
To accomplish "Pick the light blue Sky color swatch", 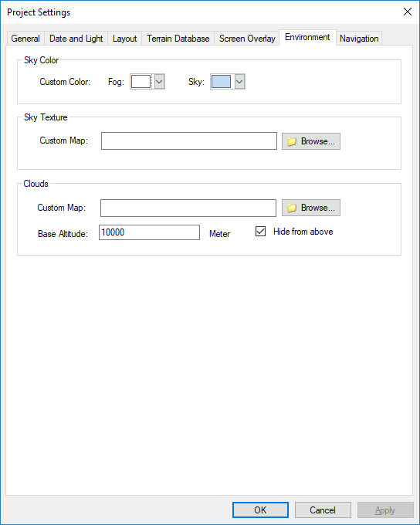I will 221,81.
